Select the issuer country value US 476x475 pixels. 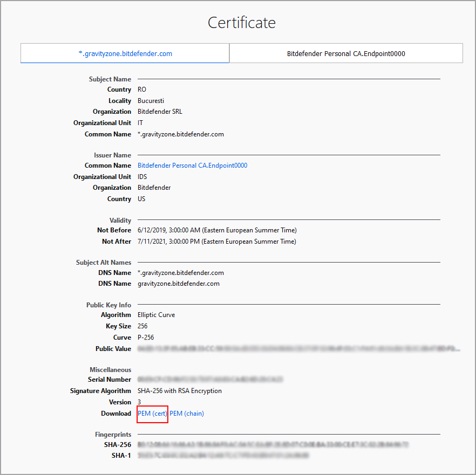tap(141, 198)
